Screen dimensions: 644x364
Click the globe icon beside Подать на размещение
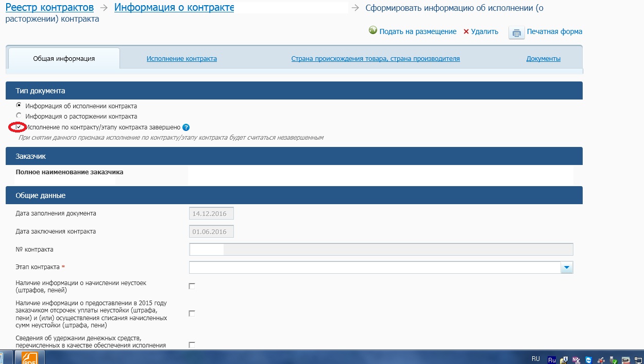pyautogui.click(x=373, y=31)
